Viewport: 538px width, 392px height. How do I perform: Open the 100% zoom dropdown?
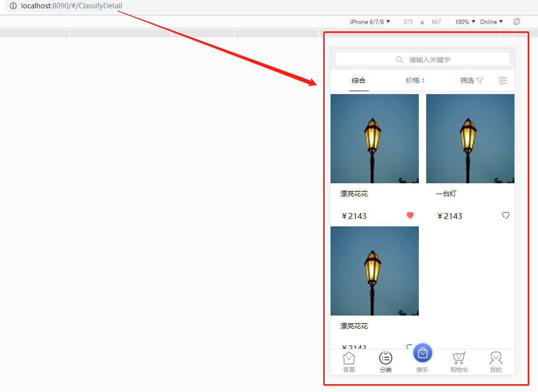coord(465,22)
